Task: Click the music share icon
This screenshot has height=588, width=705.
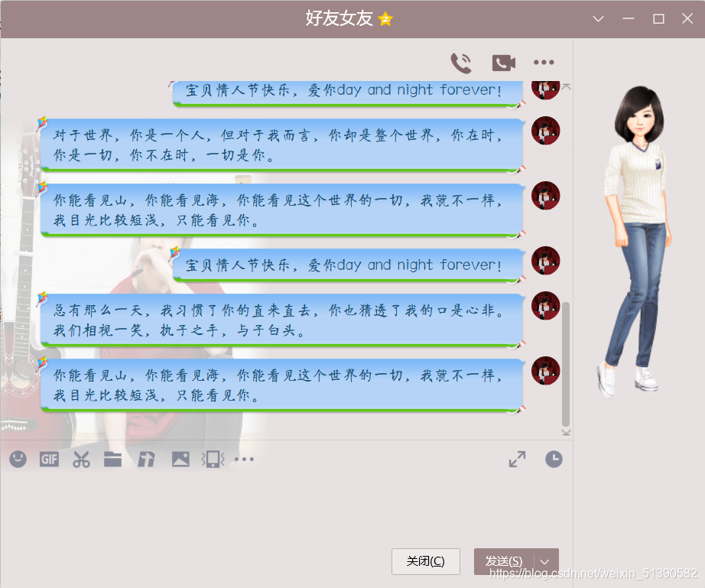Action: tap(146, 459)
